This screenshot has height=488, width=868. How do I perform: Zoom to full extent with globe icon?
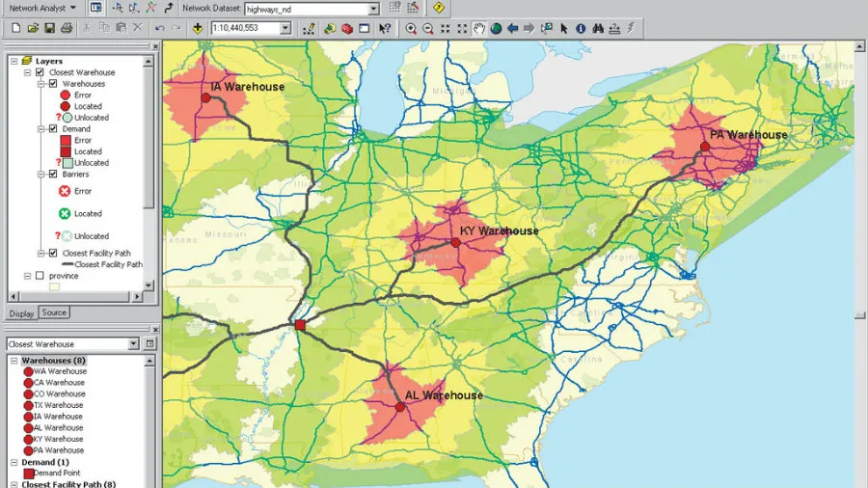pos(496,29)
